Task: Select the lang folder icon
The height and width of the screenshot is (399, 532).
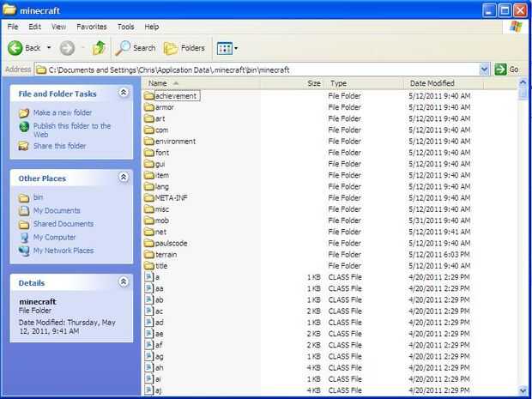Action: tap(149, 186)
